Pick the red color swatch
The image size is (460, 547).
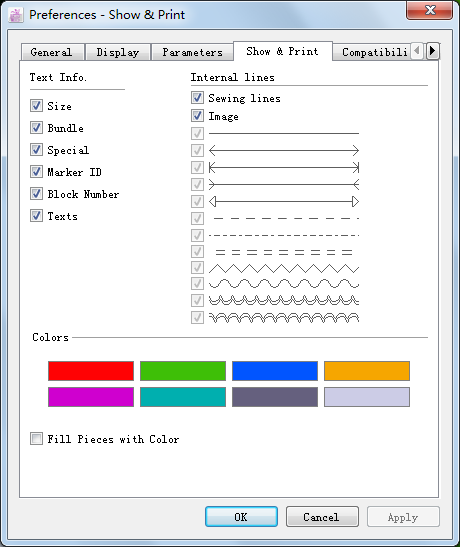91,371
